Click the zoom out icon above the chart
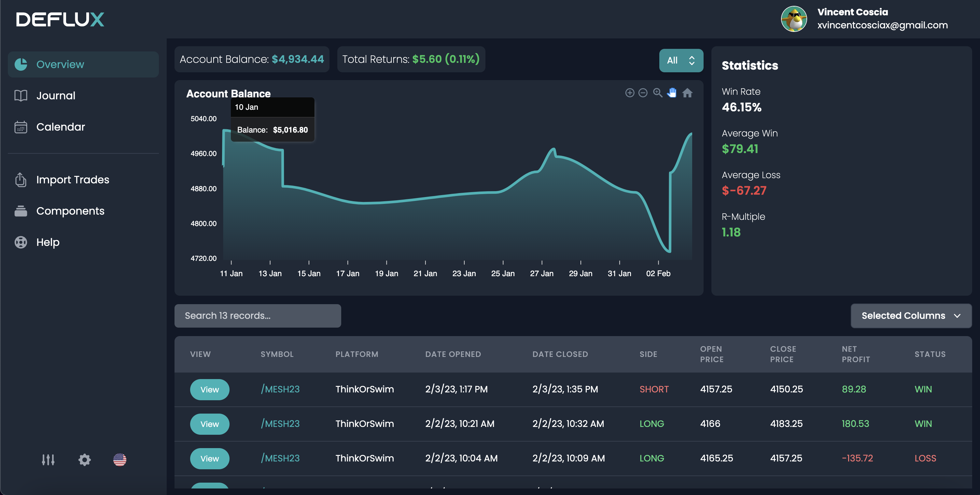This screenshot has width=980, height=495. pos(643,92)
